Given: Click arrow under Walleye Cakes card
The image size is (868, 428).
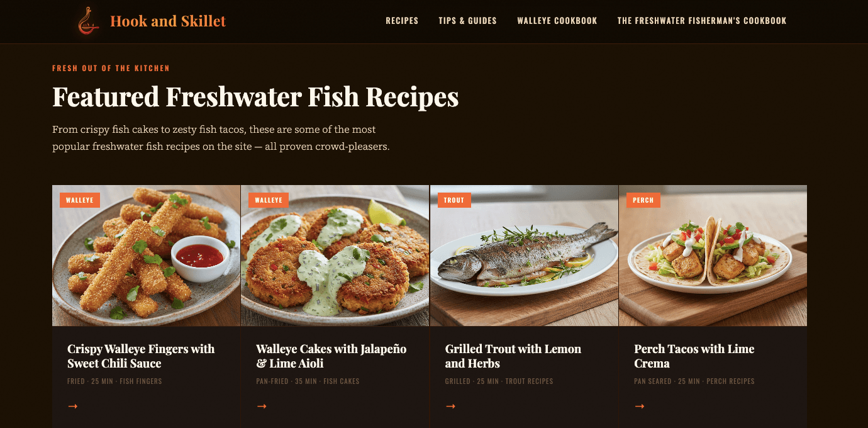Looking at the screenshot, I should click(x=262, y=406).
